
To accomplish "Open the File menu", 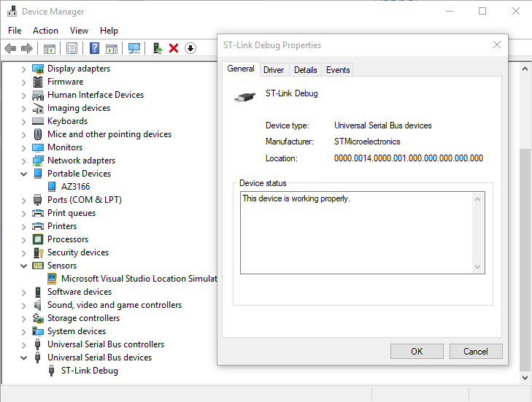I will tap(15, 31).
